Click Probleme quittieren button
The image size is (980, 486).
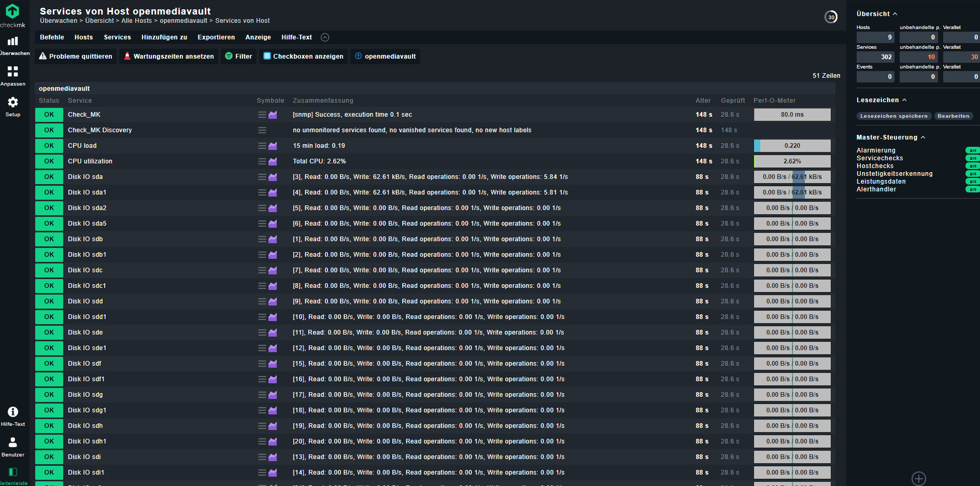pos(76,57)
